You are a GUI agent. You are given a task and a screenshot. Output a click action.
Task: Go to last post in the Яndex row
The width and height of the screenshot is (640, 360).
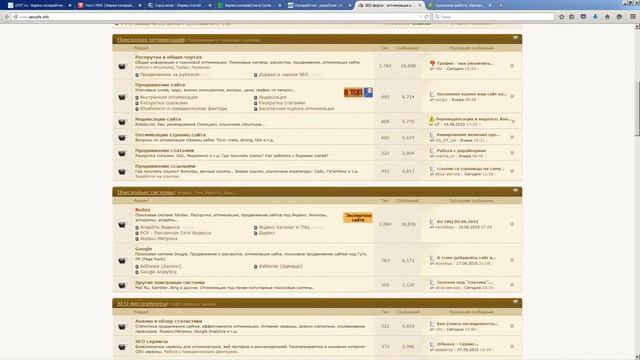(x=512, y=224)
